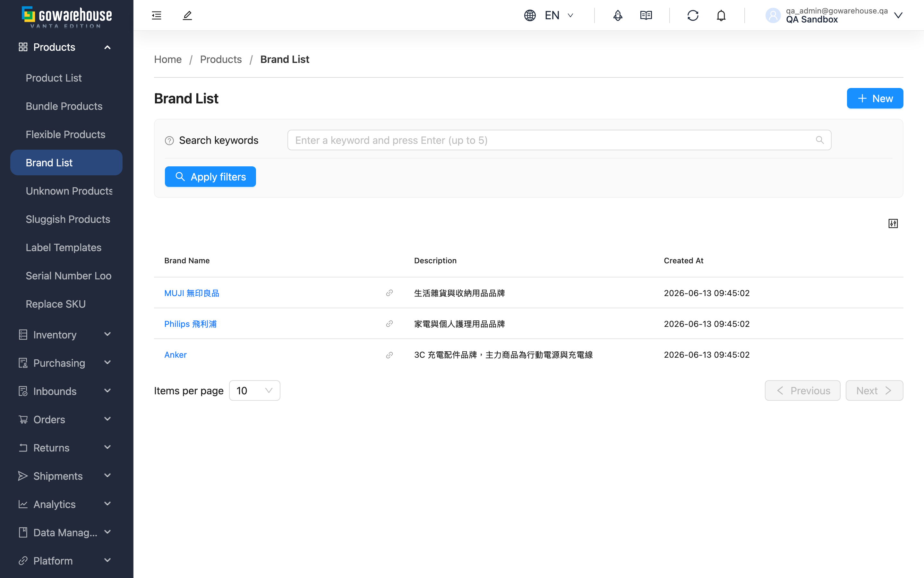The height and width of the screenshot is (578, 924).
Task: Open the MUJI 無印良品 brand link
Action: (x=192, y=293)
